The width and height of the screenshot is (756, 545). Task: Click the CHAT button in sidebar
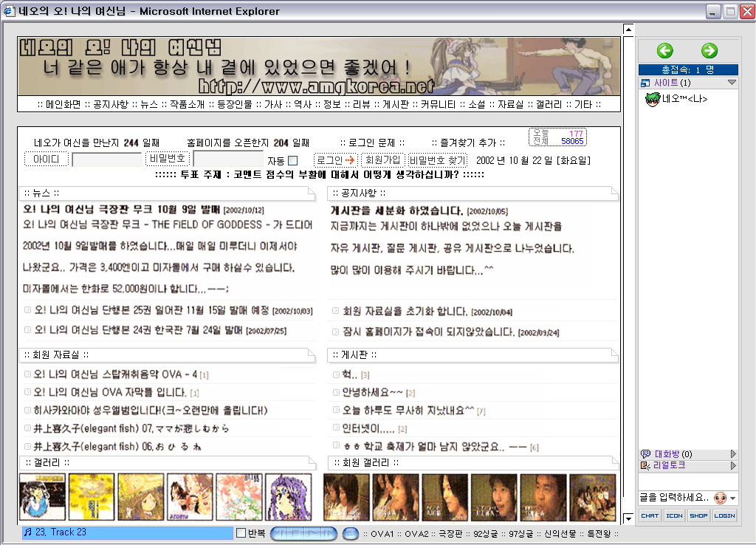tap(650, 516)
